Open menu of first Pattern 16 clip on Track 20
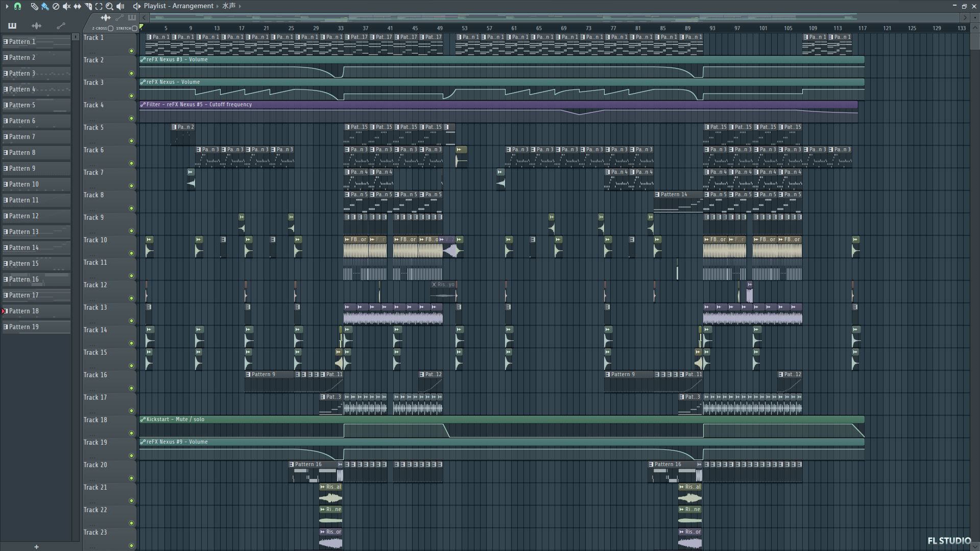Screen dimensions: 980x551 pos(292,465)
